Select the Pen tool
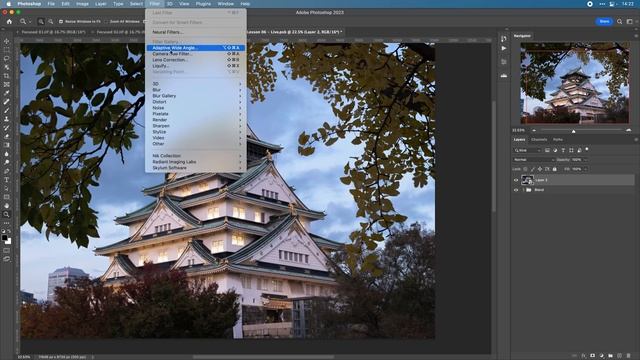This screenshot has height=360, width=640. point(7,171)
